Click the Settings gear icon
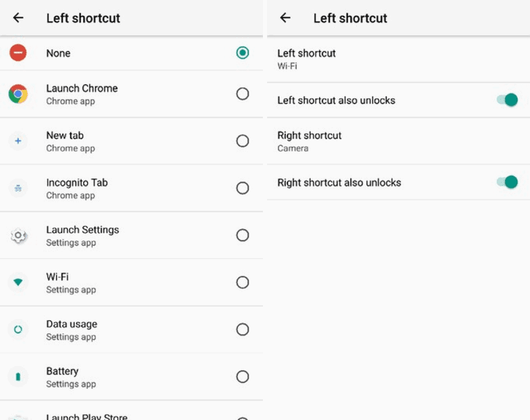Screen dimensions: 530x420 (x=18, y=236)
